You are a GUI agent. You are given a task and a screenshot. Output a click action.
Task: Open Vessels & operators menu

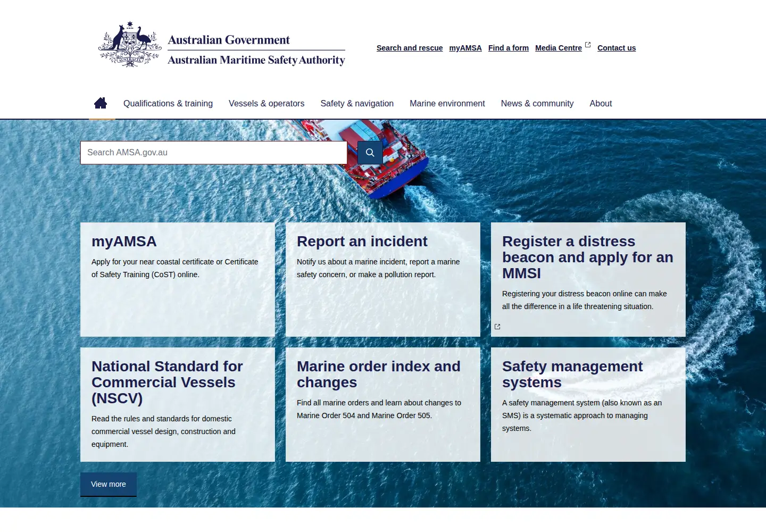click(267, 104)
